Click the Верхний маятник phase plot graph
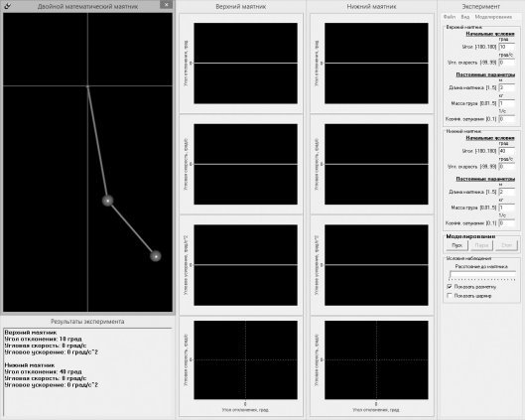525x420 pixels. [x=245, y=360]
